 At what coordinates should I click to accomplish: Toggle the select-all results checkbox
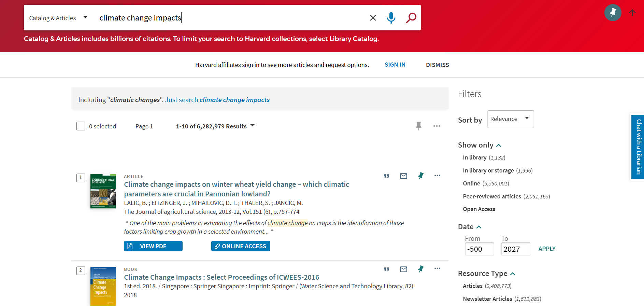(81, 126)
